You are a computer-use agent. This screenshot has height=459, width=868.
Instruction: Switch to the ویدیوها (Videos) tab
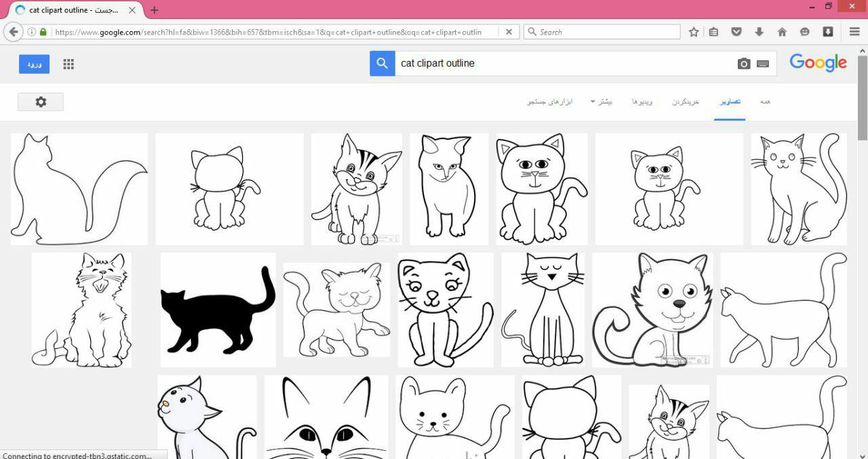(x=642, y=102)
